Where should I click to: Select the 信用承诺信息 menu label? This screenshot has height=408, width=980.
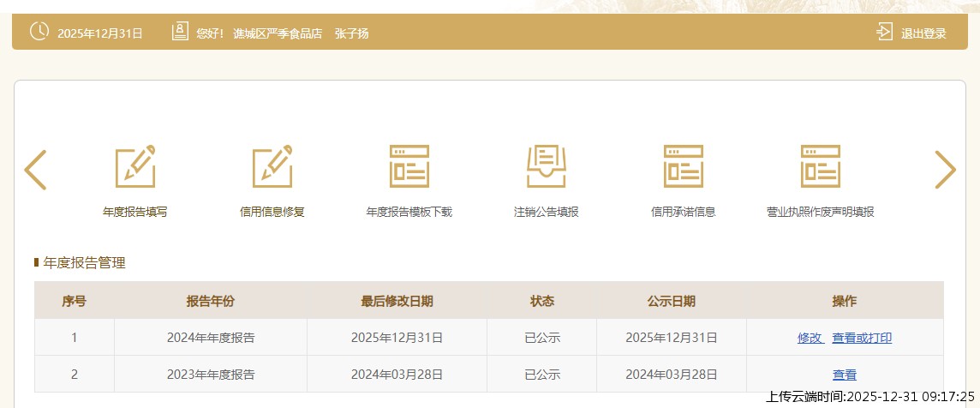[x=683, y=212]
